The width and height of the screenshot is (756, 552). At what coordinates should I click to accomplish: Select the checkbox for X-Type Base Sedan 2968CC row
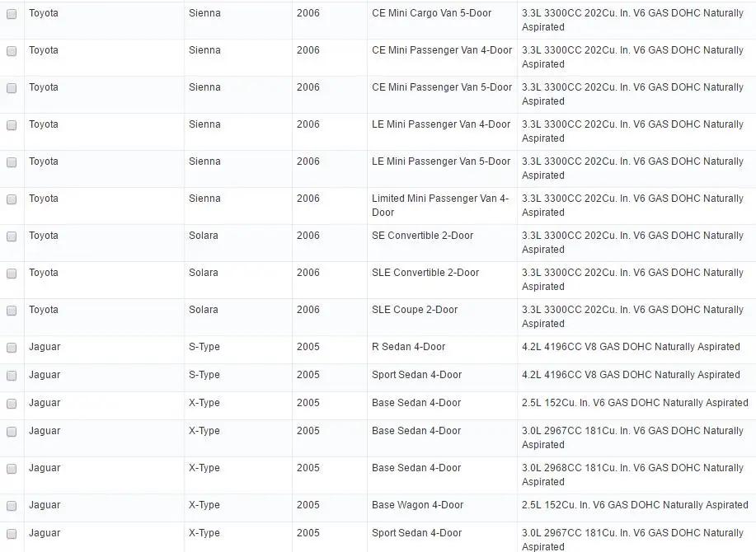tap(12, 469)
